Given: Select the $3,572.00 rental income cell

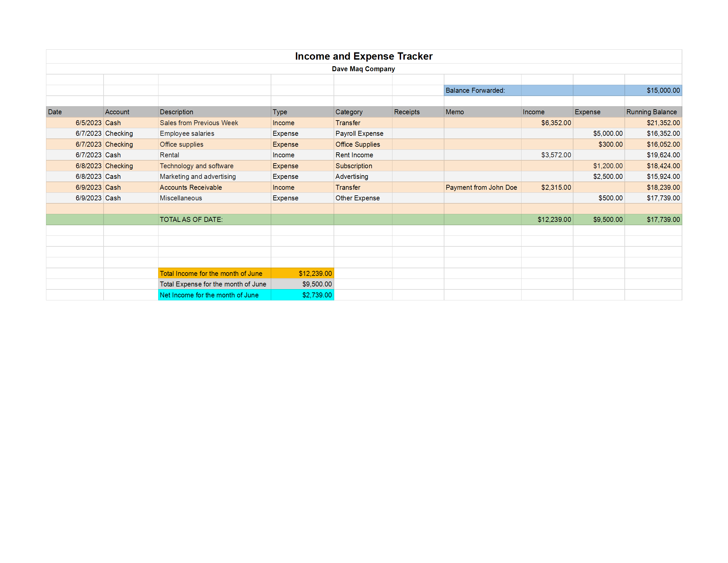Looking at the screenshot, I should (556, 155).
